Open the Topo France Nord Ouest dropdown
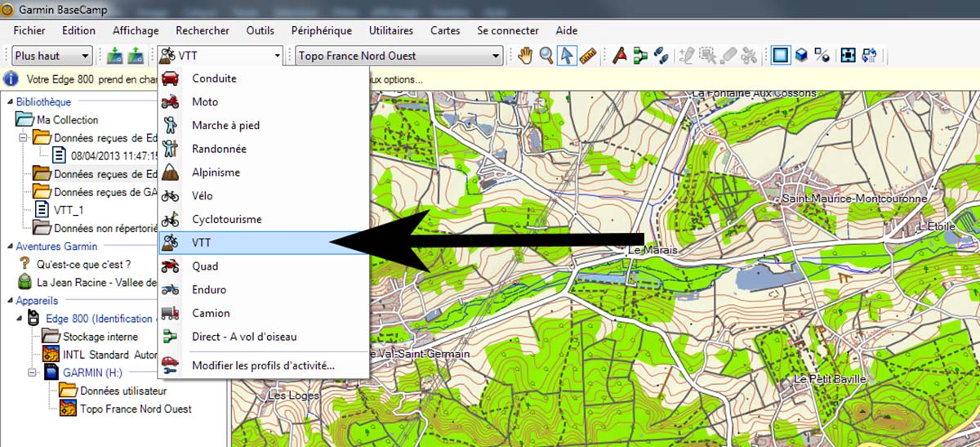This screenshot has width=980, height=447. tap(399, 56)
